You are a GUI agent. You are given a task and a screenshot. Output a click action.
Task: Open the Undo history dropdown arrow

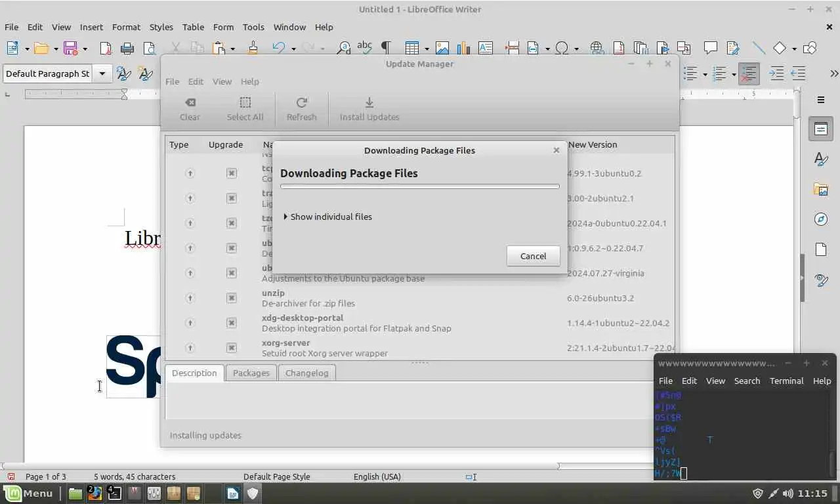tap(293, 49)
